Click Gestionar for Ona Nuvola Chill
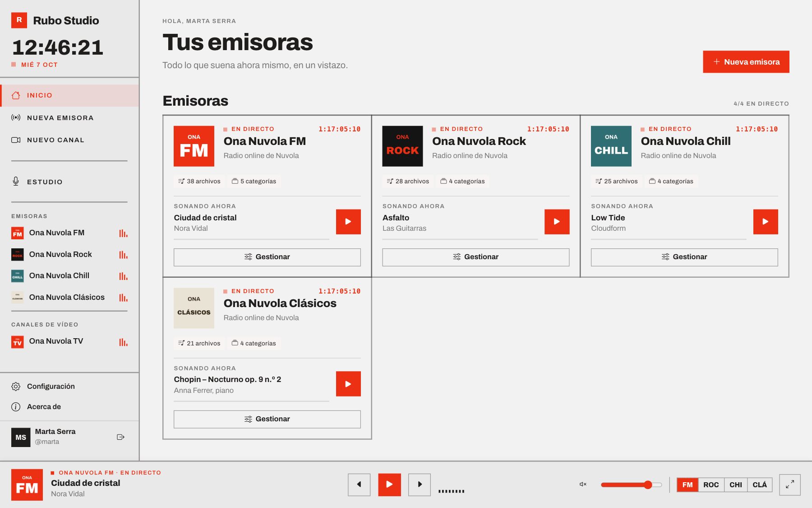 point(684,257)
